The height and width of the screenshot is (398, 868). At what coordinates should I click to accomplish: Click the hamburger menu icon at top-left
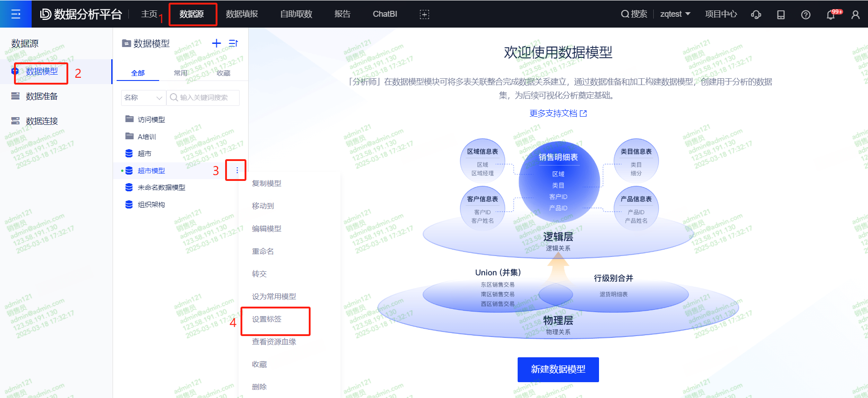[16, 14]
